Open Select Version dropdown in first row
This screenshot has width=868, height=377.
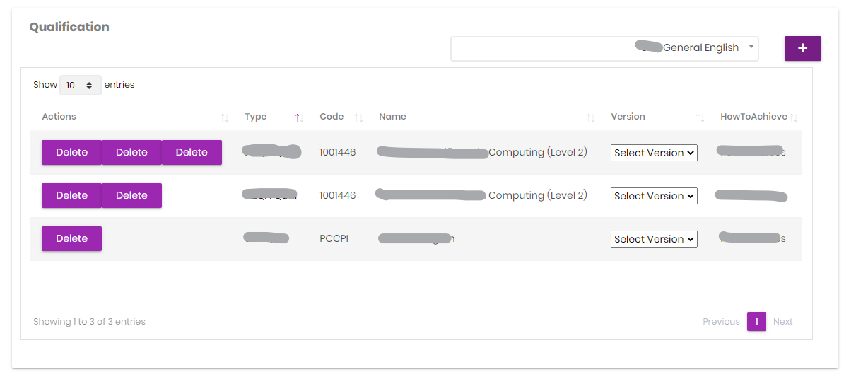click(654, 153)
